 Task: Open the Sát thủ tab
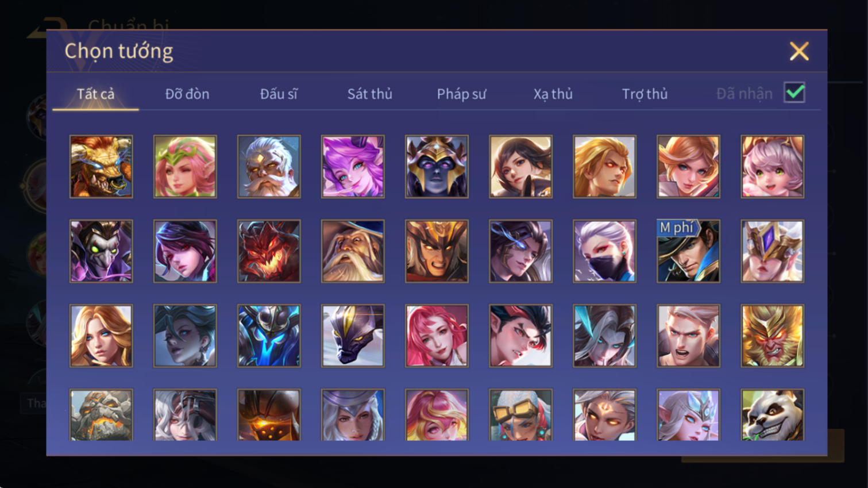(x=369, y=94)
